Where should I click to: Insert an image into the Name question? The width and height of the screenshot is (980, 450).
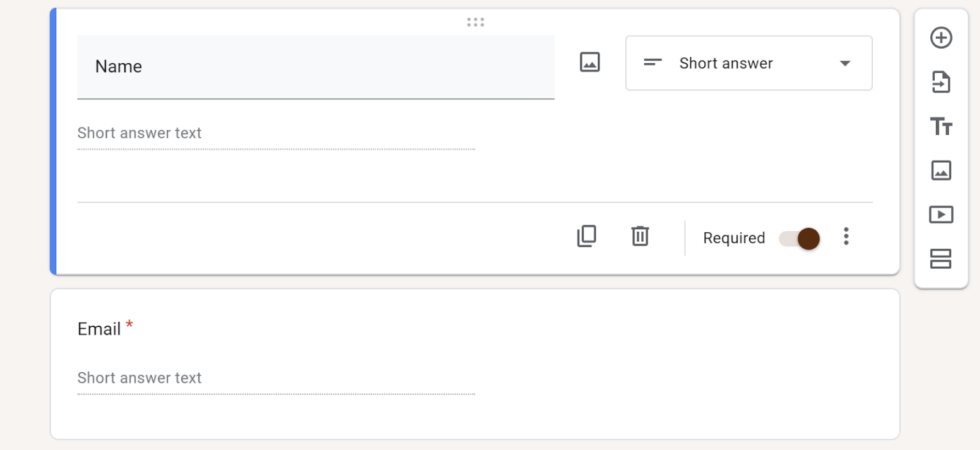589,62
